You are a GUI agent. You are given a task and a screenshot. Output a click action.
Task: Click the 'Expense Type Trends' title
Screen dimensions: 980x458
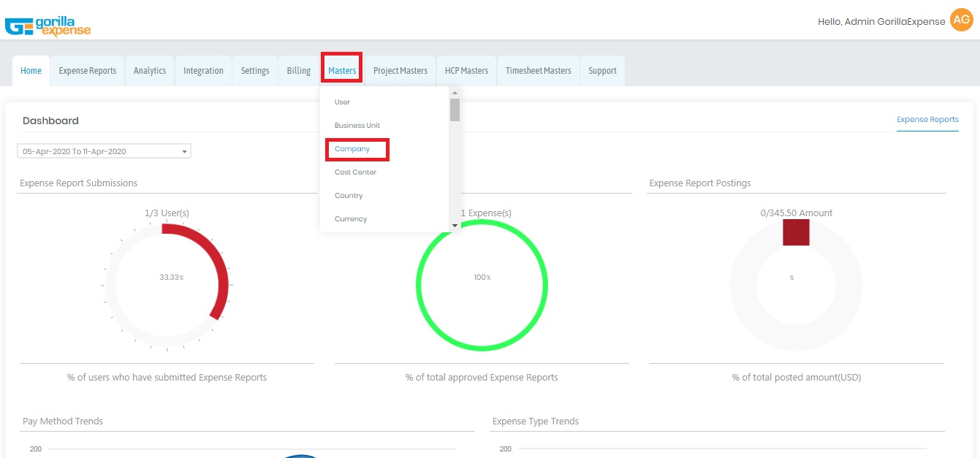tap(536, 421)
